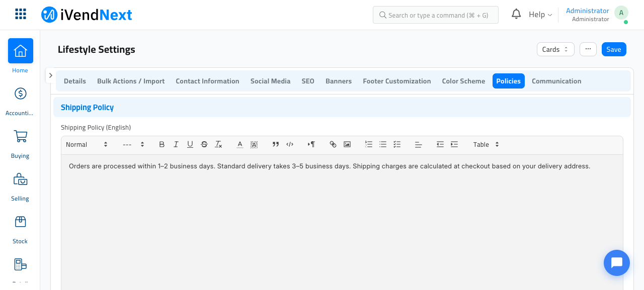Expand the collapsed sidebar chevron
This screenshot has width=644, height=290.
(x=50, y=75)
